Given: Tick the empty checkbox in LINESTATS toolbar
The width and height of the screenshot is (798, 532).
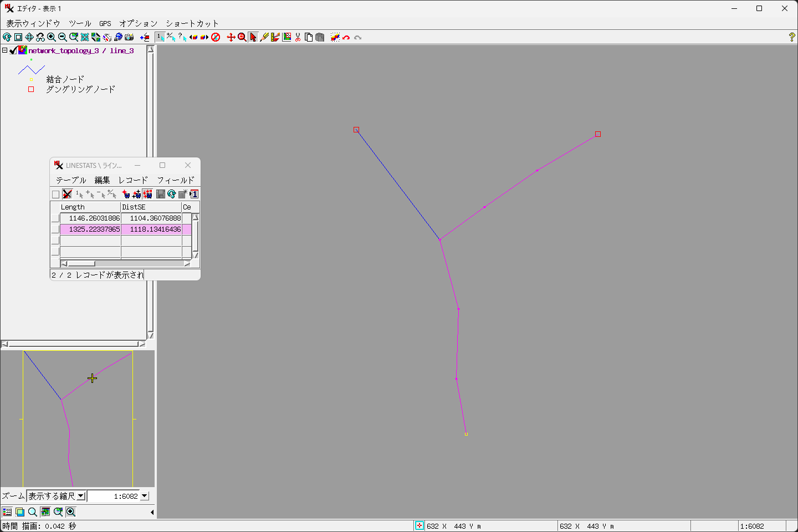Looking at the screenshot, I should [x=55, y=195].
